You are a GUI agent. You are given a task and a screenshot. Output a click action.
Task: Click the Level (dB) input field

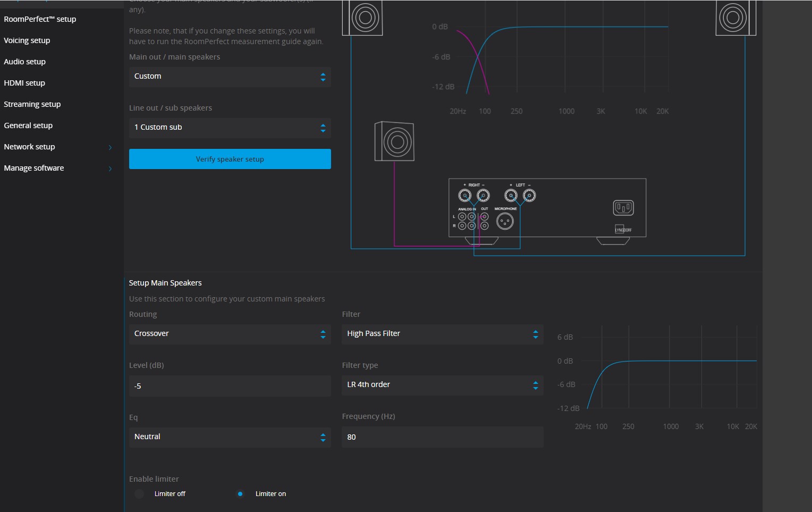230,386
